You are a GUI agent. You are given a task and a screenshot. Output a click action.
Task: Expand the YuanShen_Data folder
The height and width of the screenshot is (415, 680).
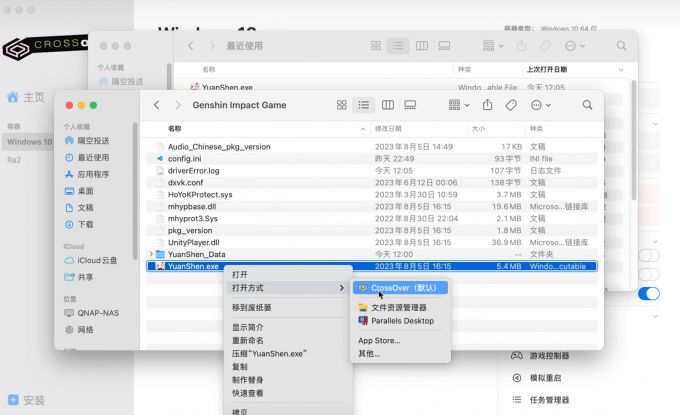pyautogui.click(x=151, y=254)
